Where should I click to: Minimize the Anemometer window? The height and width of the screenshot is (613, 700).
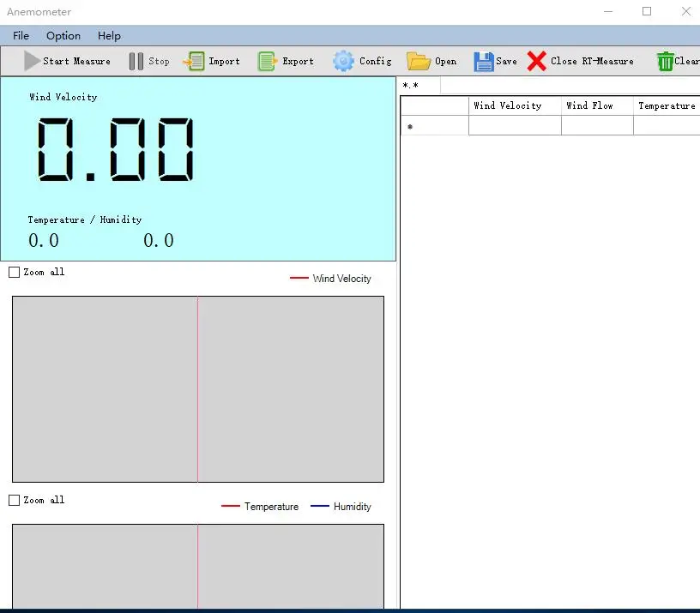click(x=608, y=12)
